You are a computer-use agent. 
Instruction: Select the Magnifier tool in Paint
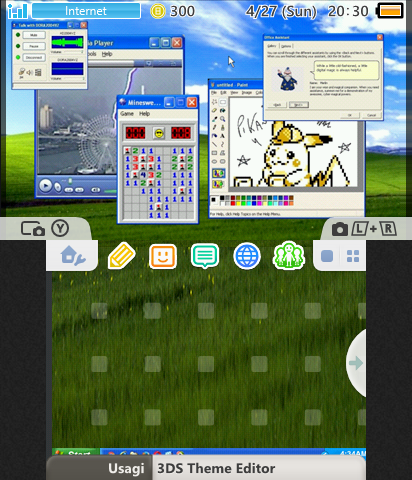(x=222, y=119)
